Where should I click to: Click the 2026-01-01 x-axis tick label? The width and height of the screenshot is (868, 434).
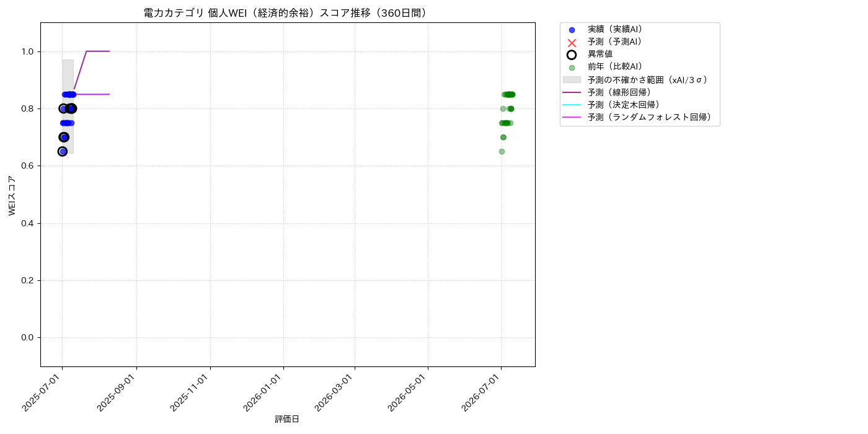click(263, 392)
